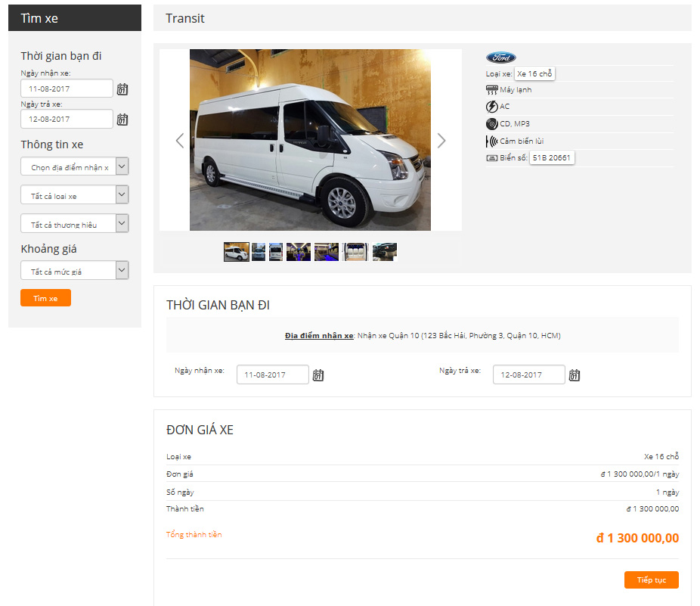This screenshot has height=606, width=700.
Task: Click the reverse sensor icon
Action: pos(491,141)
